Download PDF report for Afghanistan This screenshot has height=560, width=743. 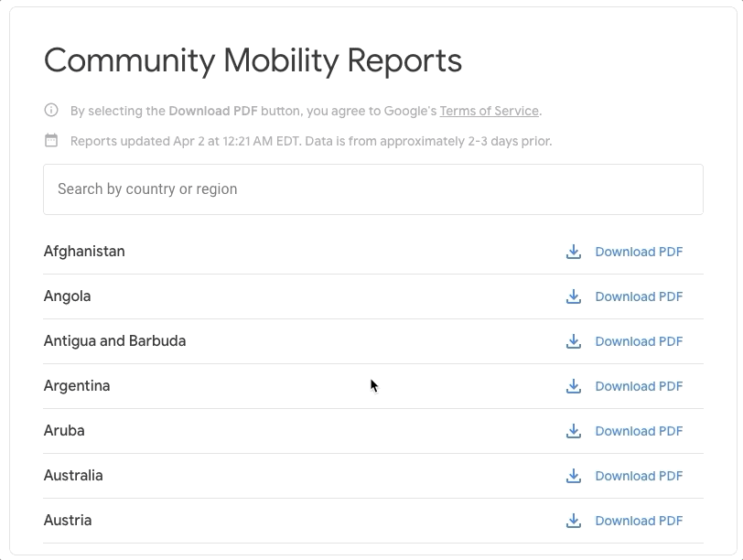click(x=639, y=252)
